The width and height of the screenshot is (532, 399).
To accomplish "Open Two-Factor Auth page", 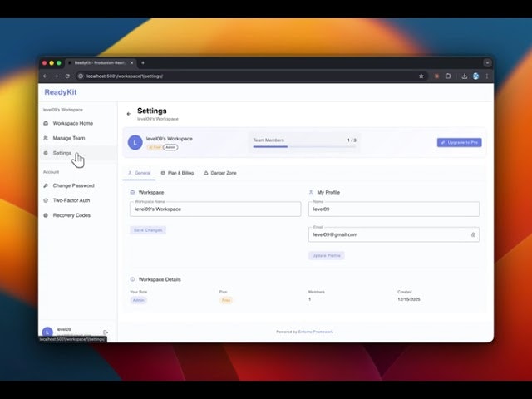I will tap(77, 200).
